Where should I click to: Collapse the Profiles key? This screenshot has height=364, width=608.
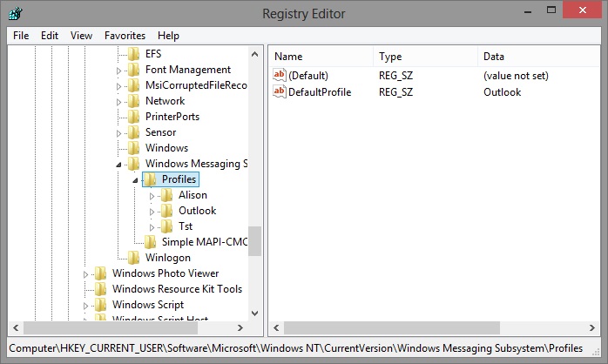[x=135, y=180]
